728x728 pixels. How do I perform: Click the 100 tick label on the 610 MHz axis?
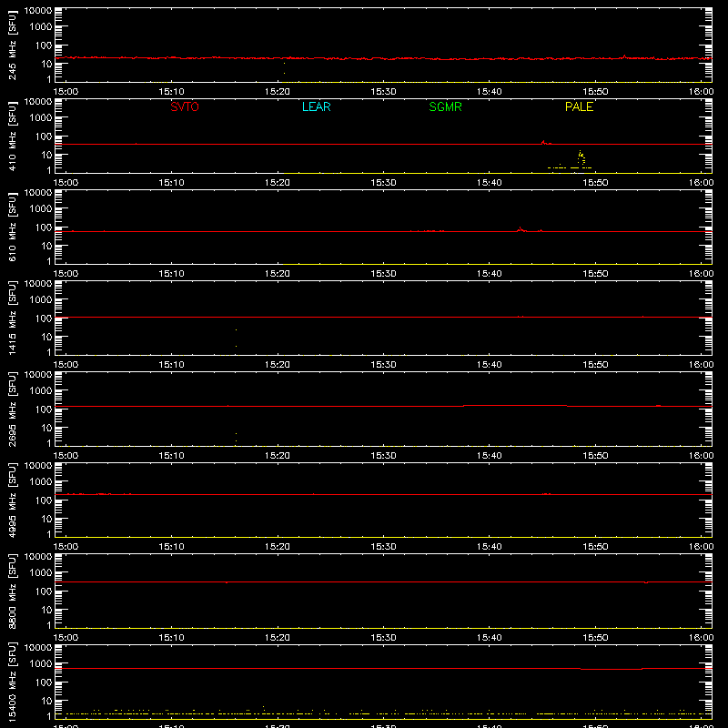(x=44, y=227)
